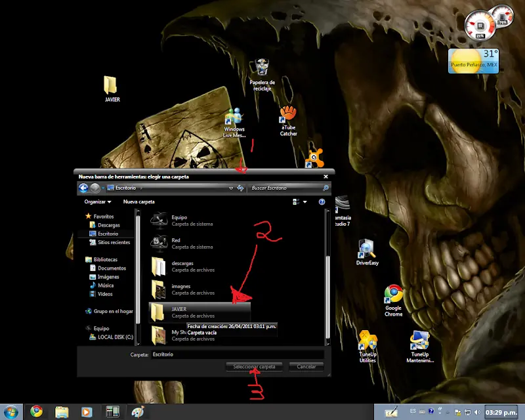Click the weather gadget showing 31°

(473, 61)
